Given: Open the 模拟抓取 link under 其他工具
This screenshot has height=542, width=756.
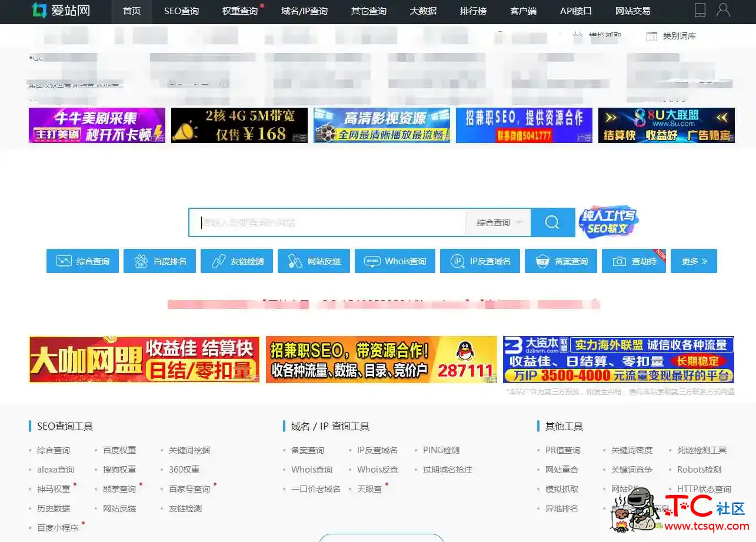Looking at the screenshot, I should click(562, 489).
